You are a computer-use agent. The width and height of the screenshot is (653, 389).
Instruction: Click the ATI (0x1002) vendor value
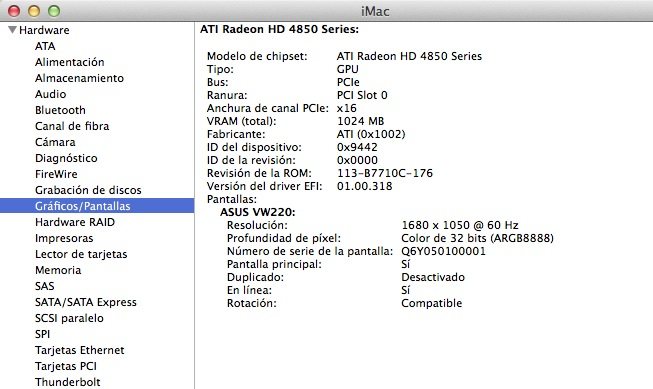pyautogui.click(x=371, y=134)
